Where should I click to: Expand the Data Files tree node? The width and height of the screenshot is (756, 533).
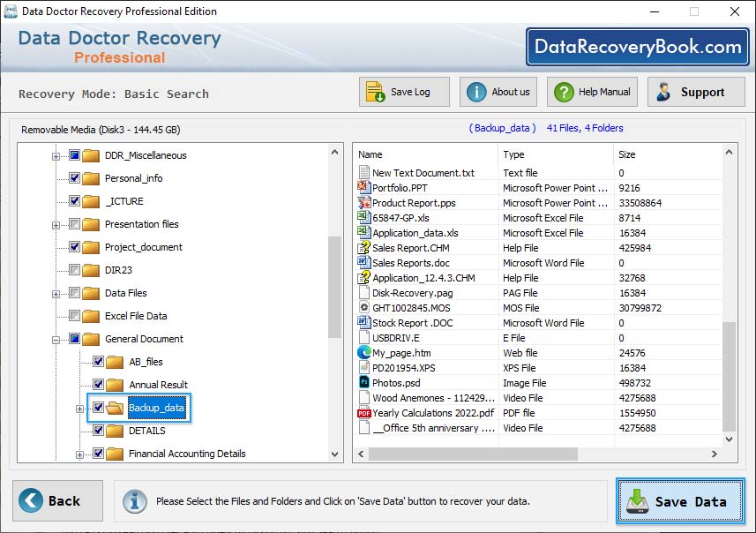pyautogui.click(x=56, y=294)
